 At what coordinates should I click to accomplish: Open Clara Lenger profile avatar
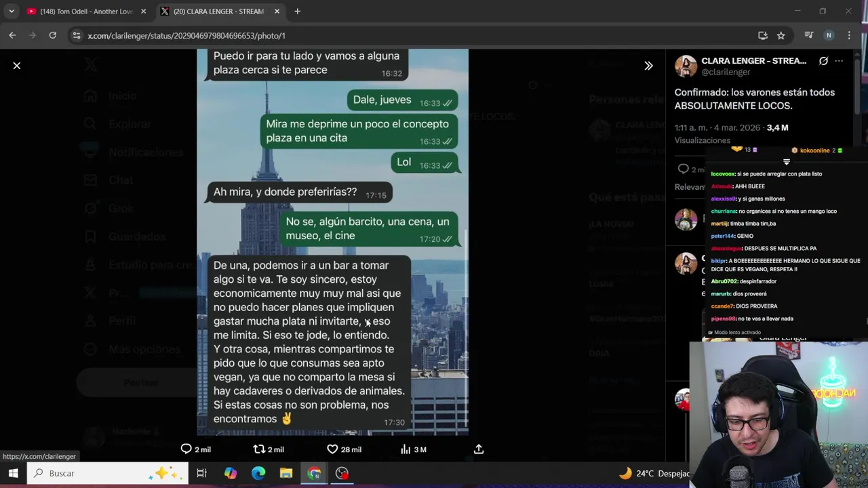click(686, 66)
